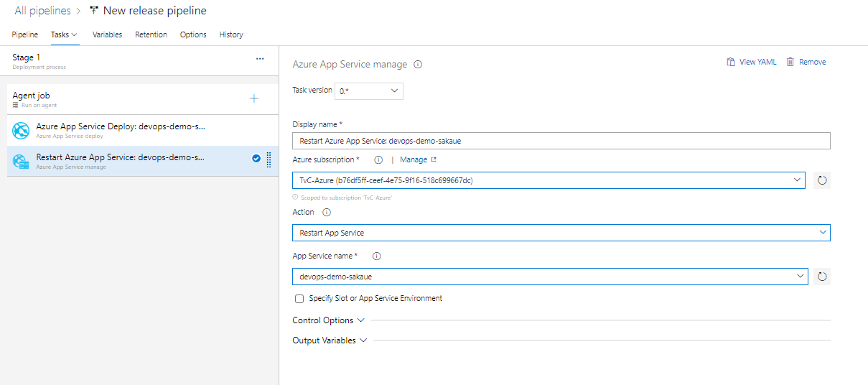Click the App Service name info icon

(377, 256)
